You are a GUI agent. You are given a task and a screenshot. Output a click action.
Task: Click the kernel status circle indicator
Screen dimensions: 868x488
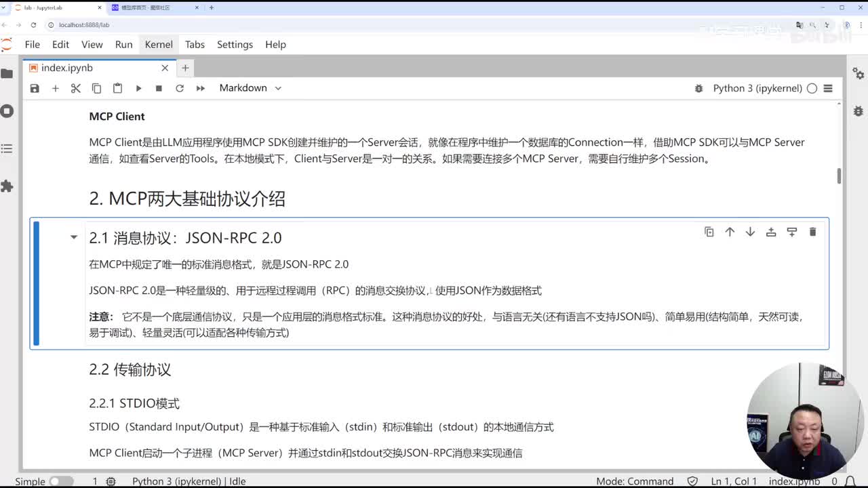pyautogui.click(x=812, y=88)
